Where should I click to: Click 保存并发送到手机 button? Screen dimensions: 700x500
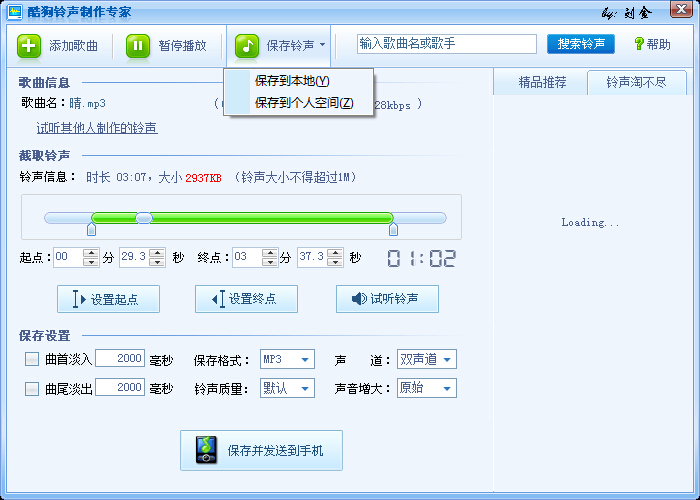click(262, 450)
